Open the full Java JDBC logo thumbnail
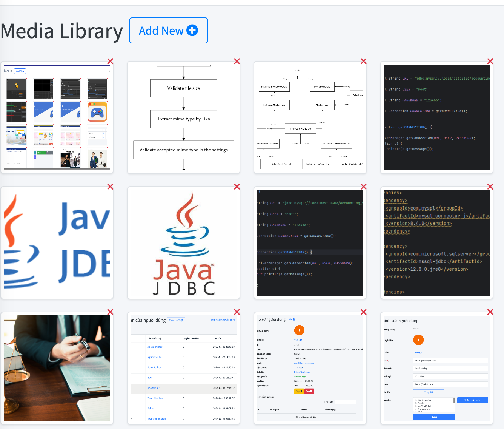Image resolution: width=504 pixels, height=429 pixels. (184, 243)
